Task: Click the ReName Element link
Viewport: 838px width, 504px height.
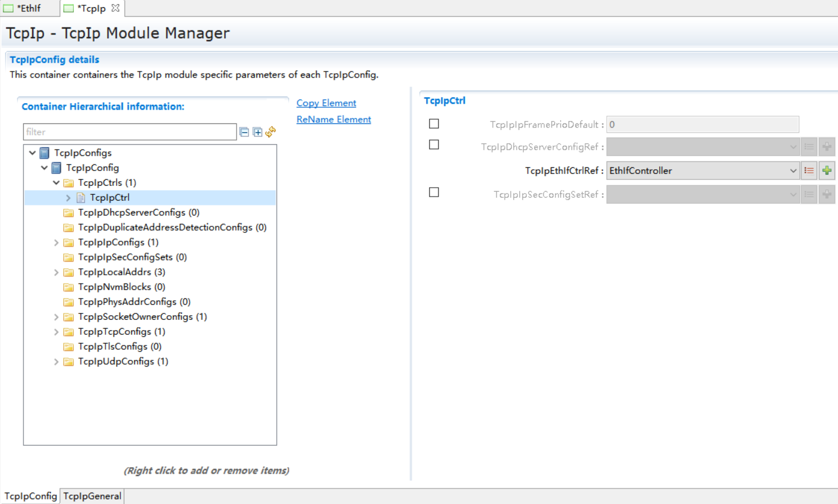Action: pos(334,119)
